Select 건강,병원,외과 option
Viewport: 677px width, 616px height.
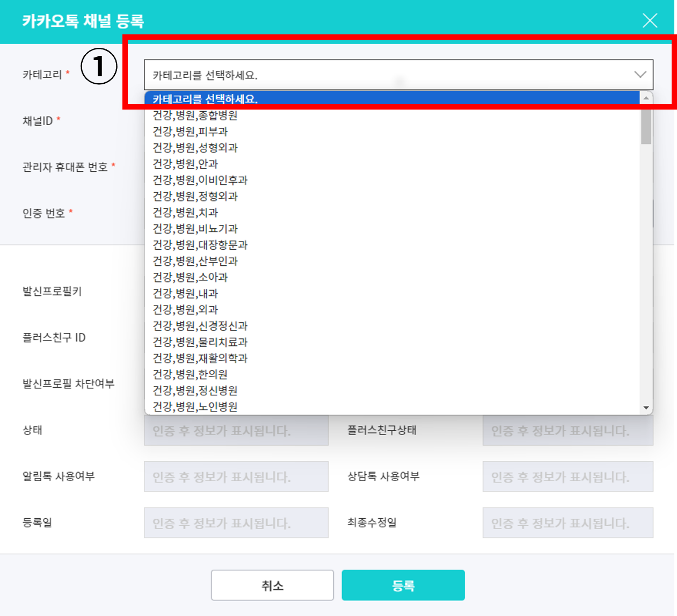pyautogui.click(x=392, y=309)
